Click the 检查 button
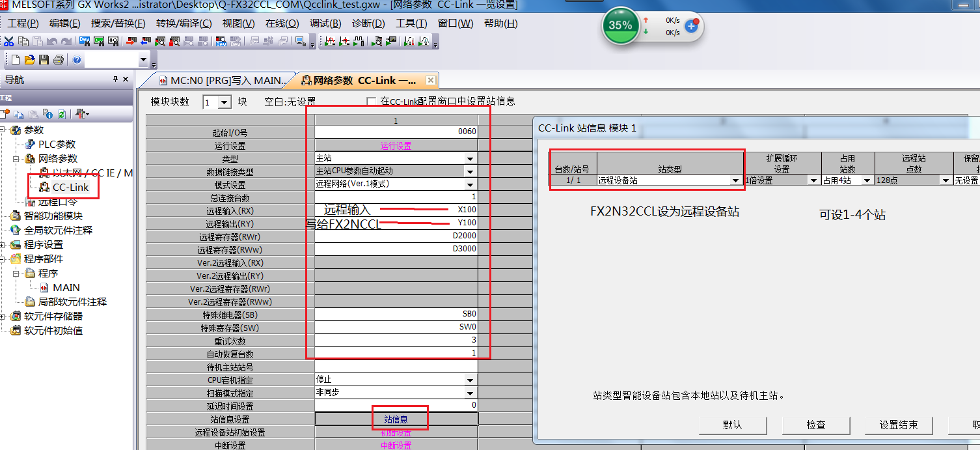 815,425
